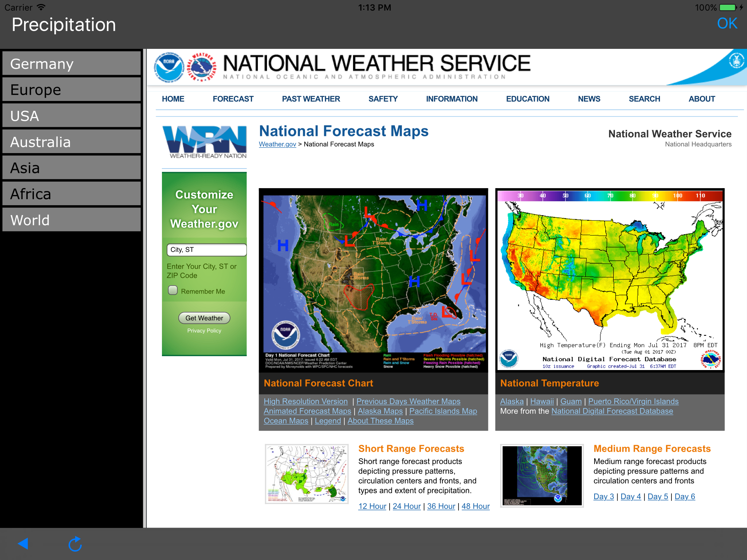
Task: Click the Department of Commerce seal icon
Action: [736, 61]
